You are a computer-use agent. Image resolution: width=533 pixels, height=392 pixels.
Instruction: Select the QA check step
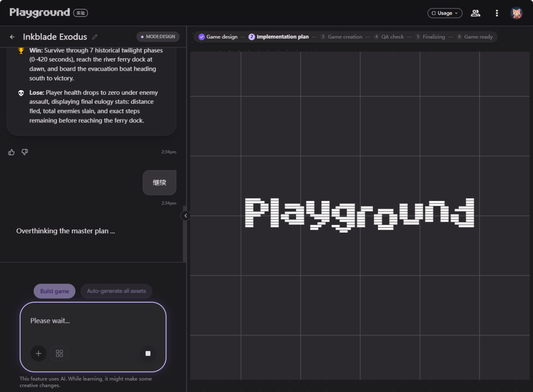pyautogui.click(x=389, y=37)
